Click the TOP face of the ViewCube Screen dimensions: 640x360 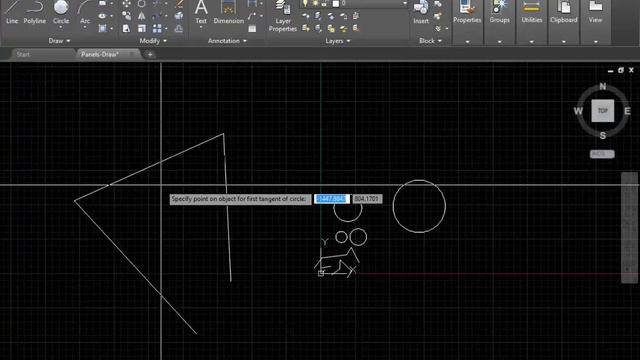tap(602, 111)
